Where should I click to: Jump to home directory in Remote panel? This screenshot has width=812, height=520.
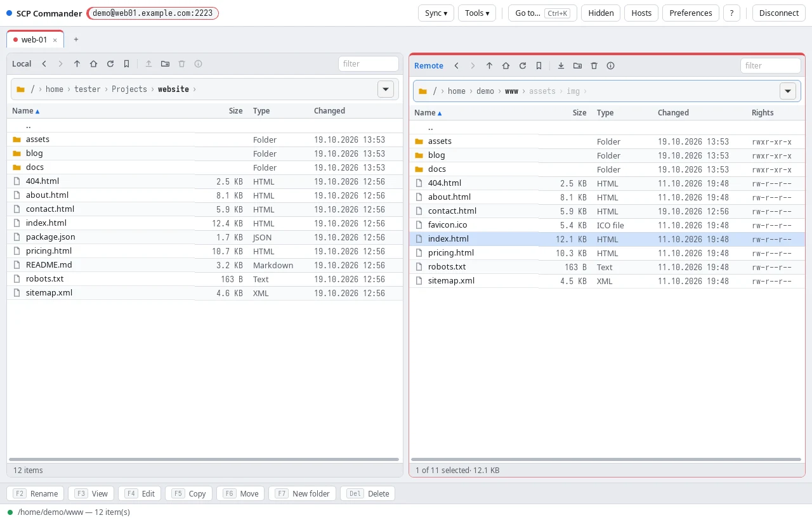click(x=506, y=65)
